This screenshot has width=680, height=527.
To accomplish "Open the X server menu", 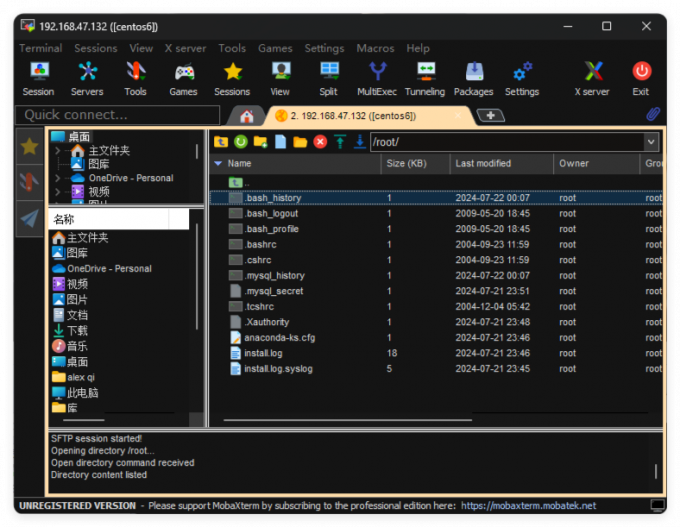I will (x=185, y=48).
